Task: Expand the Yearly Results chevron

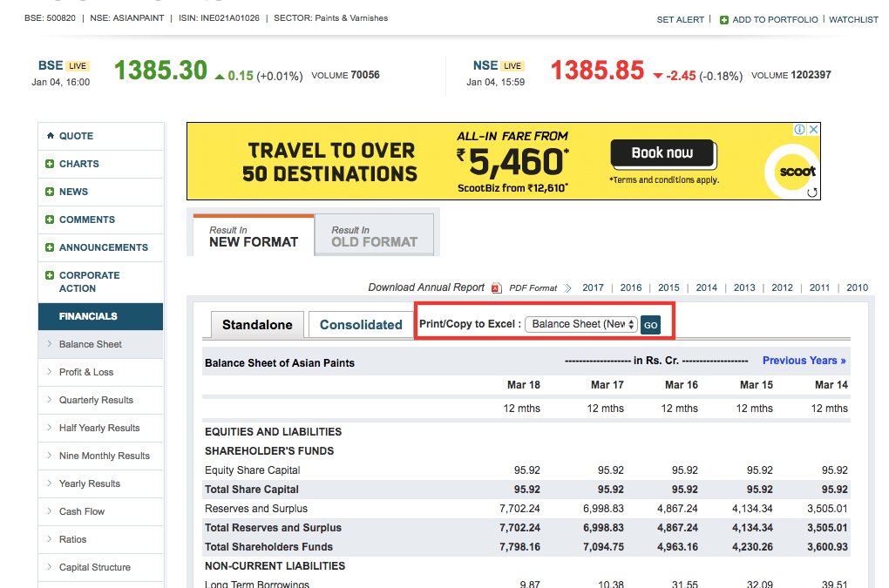Action: coord(50,483)
